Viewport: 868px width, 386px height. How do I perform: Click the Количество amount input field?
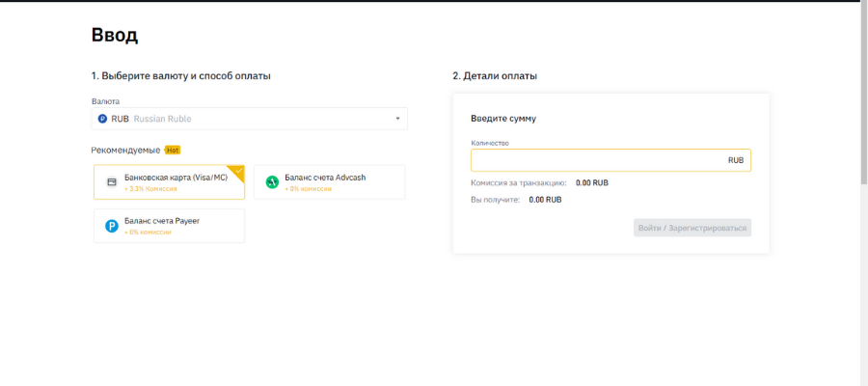610,160
